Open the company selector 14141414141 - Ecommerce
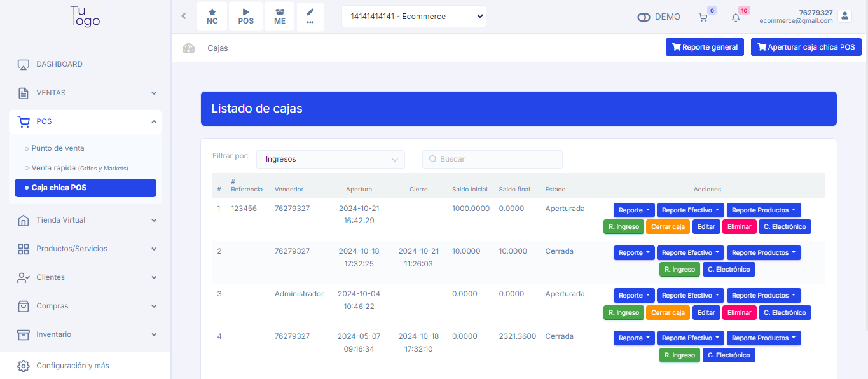The height and width of the screenshot is (379, 868). [413, 17]
